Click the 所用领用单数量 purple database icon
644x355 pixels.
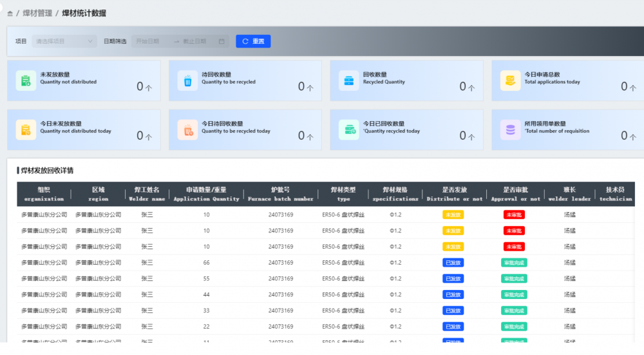(510, 130)
